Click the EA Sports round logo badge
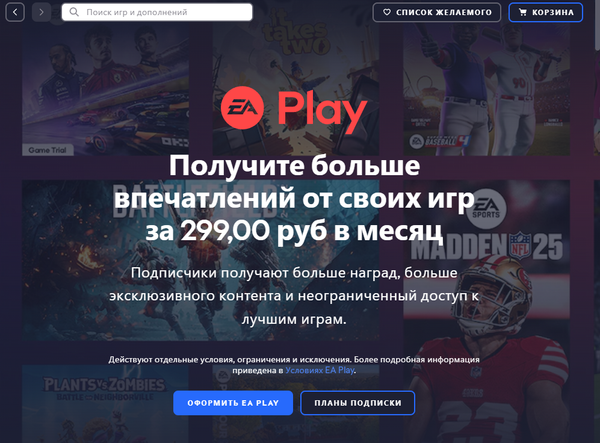 (x=486, y=209)
